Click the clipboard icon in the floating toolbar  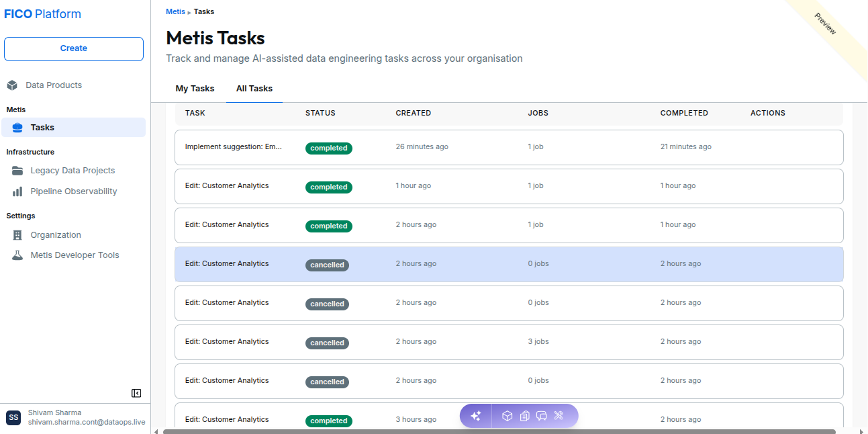(525, 416)
